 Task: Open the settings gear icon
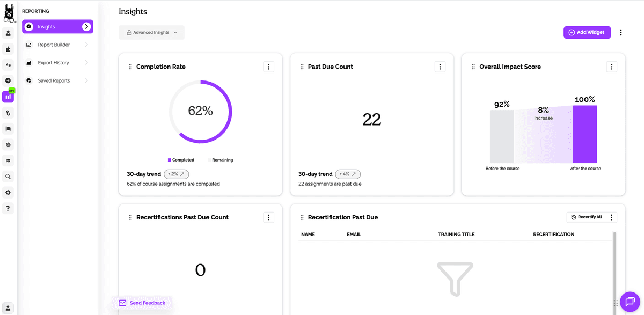pyautogui.click(x=8, y=193)
